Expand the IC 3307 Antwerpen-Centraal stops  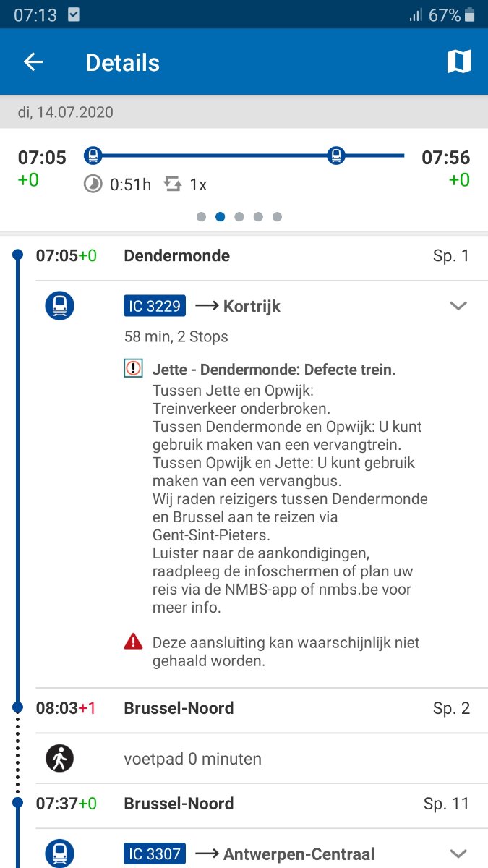coord(458,854)
